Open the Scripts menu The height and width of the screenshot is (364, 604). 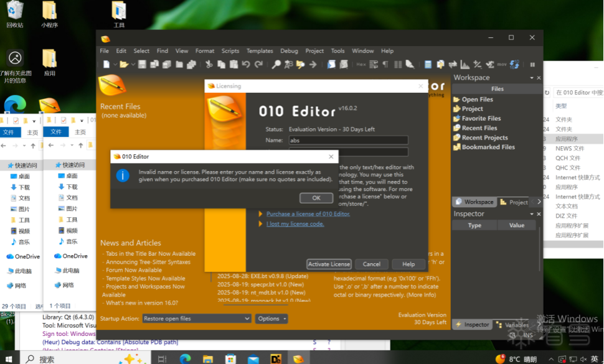[230, 51]
